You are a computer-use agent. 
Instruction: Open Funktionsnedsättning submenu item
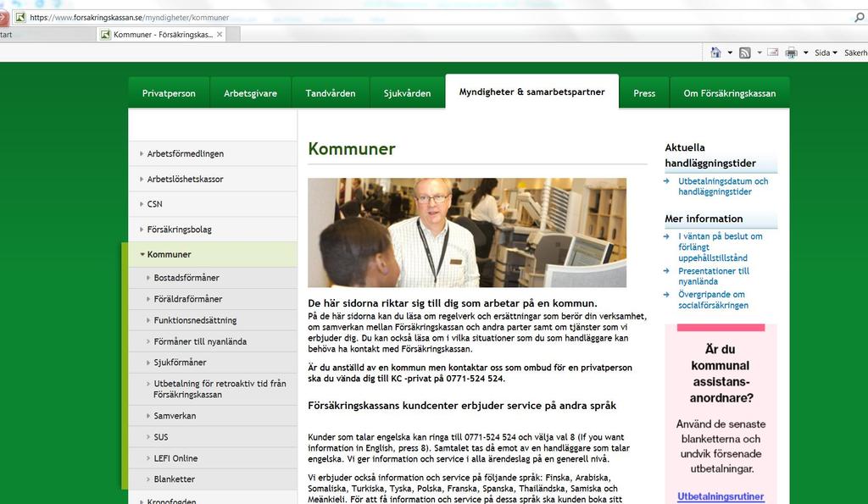[x=213, y=320]
